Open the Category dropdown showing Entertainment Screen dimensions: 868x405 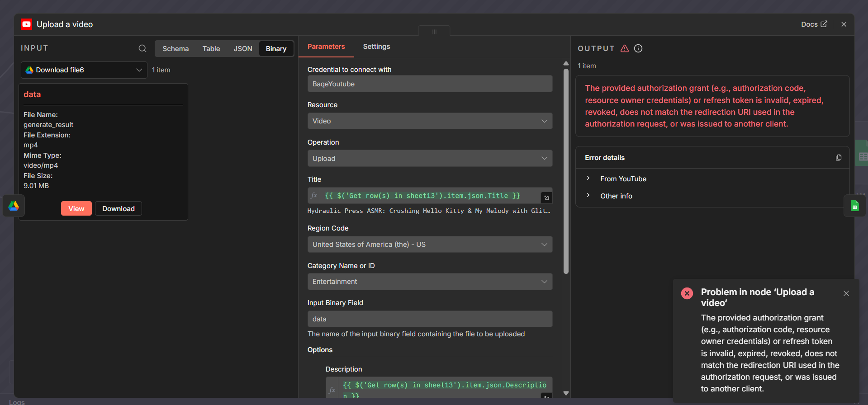(x=429, y=282)
